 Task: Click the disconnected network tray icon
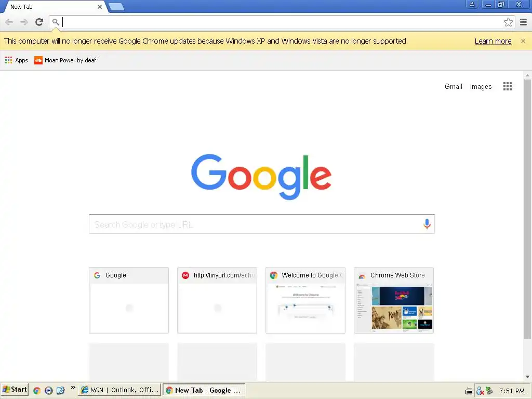pyautogui.click(x=480, y=391)
